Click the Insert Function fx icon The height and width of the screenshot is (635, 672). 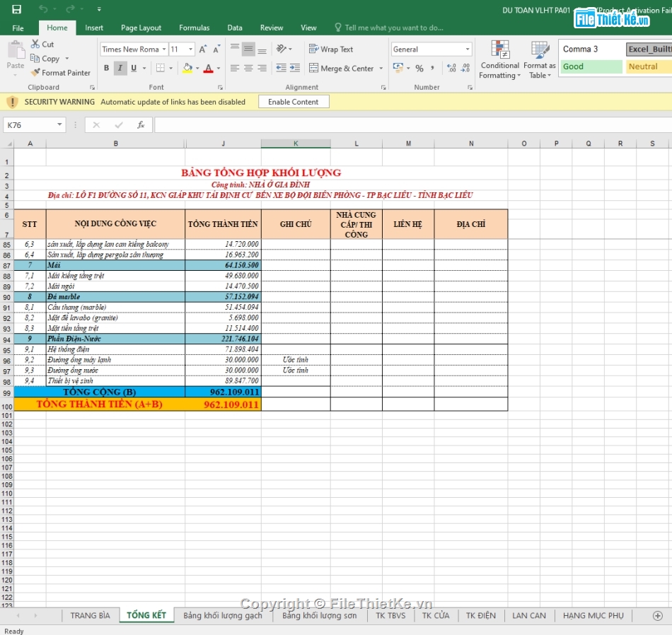141,124
